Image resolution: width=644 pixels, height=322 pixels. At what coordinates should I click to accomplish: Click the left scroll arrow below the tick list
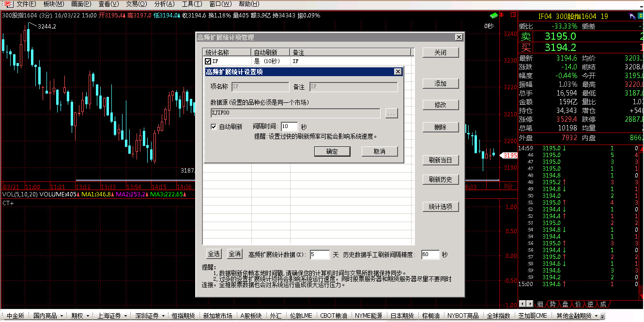point(522,304)
